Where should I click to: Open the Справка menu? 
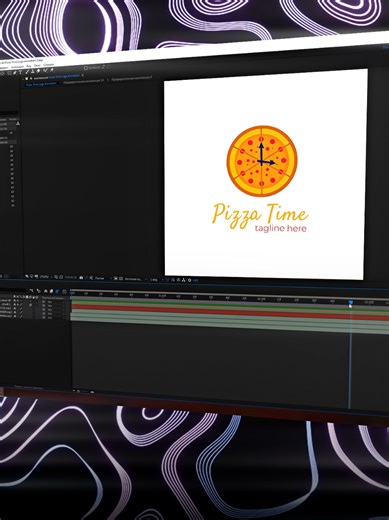(48, 65)
